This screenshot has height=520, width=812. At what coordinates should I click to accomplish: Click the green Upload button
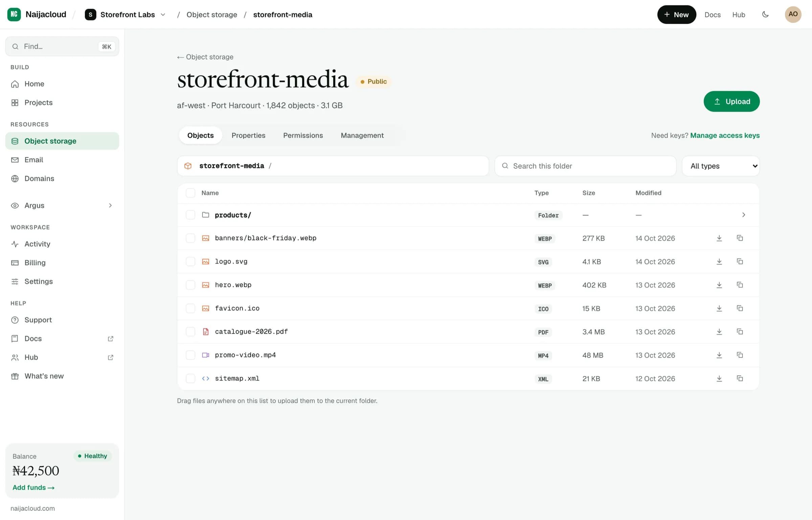pyautogui.click(x=731, y=101)
